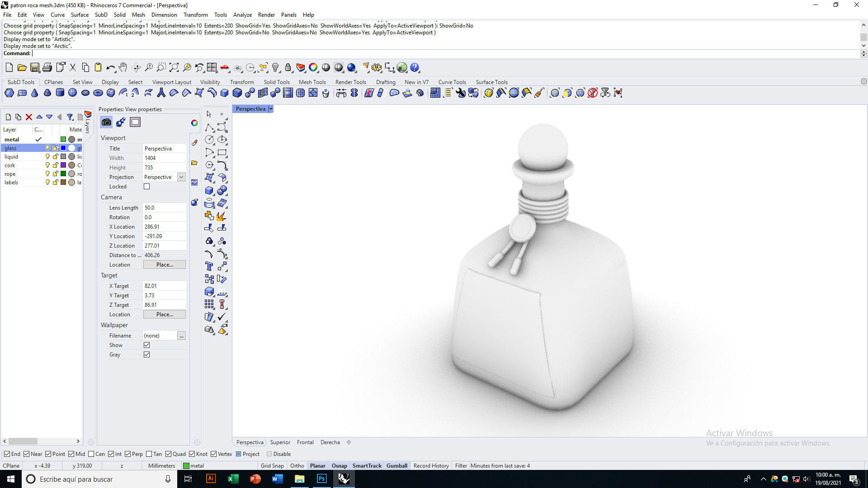
Task: Toggle the End osnap checkbox
Action: click(x=7, y=454)
